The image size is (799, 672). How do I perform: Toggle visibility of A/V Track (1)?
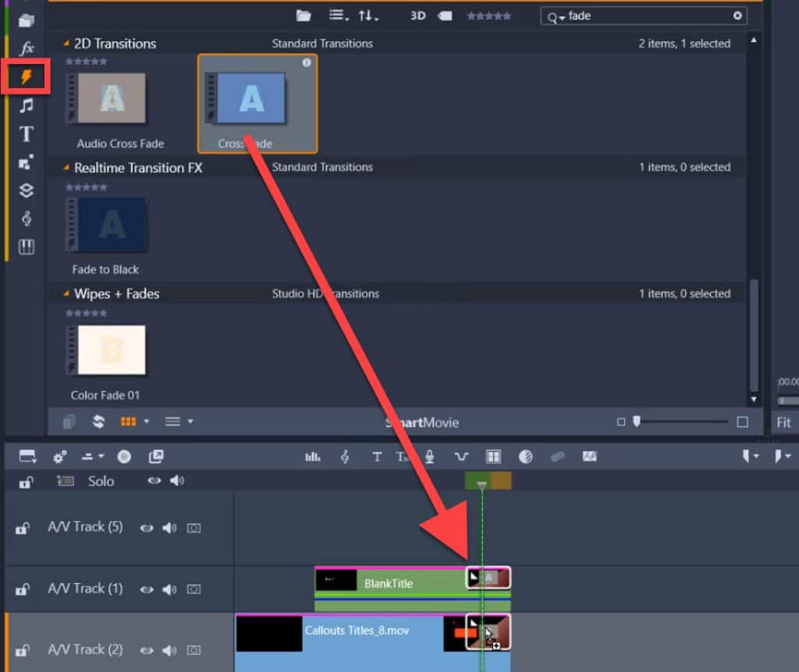(x=147, y=588)
